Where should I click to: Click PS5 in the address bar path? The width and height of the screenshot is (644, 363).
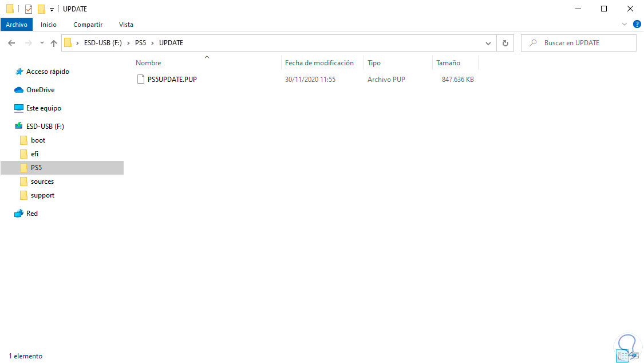pos(140,43)
